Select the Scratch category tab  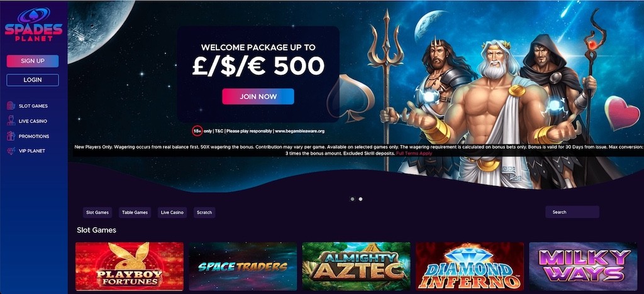[x=204, y=212]
